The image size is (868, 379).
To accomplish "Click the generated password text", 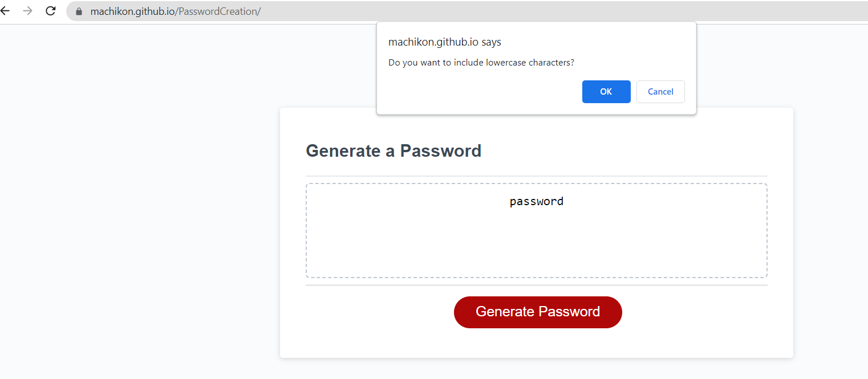I will click(536, 201).
